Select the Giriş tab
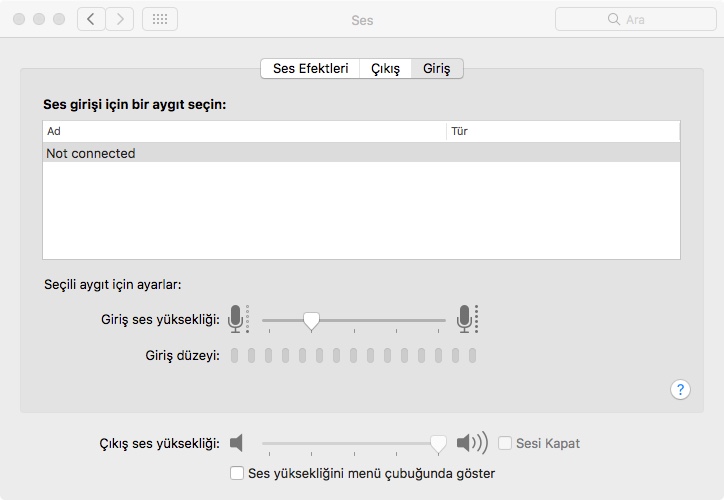Screen dimensions: 724x500 (x=437, y=68)
